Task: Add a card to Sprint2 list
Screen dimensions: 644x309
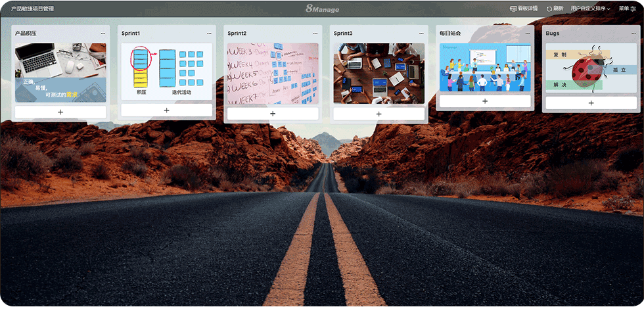Action: click(x=273, y=114)
